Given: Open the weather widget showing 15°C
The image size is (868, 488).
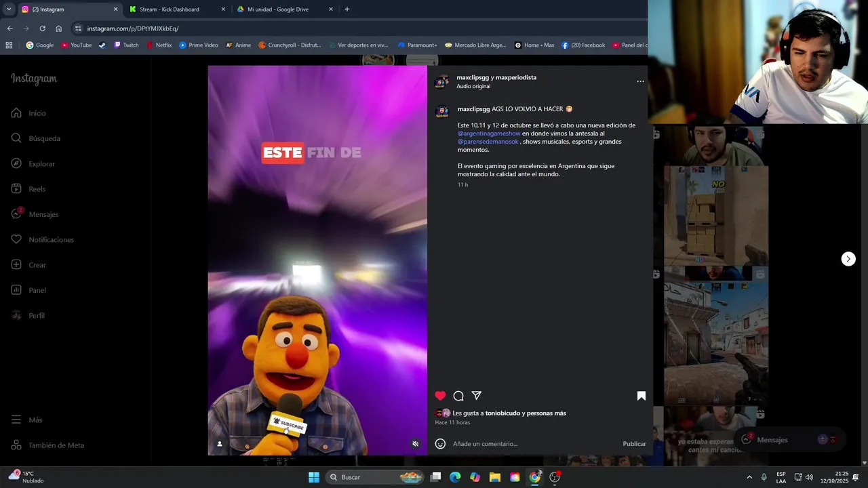Looking at the screenshot, I should pos(26,477).
